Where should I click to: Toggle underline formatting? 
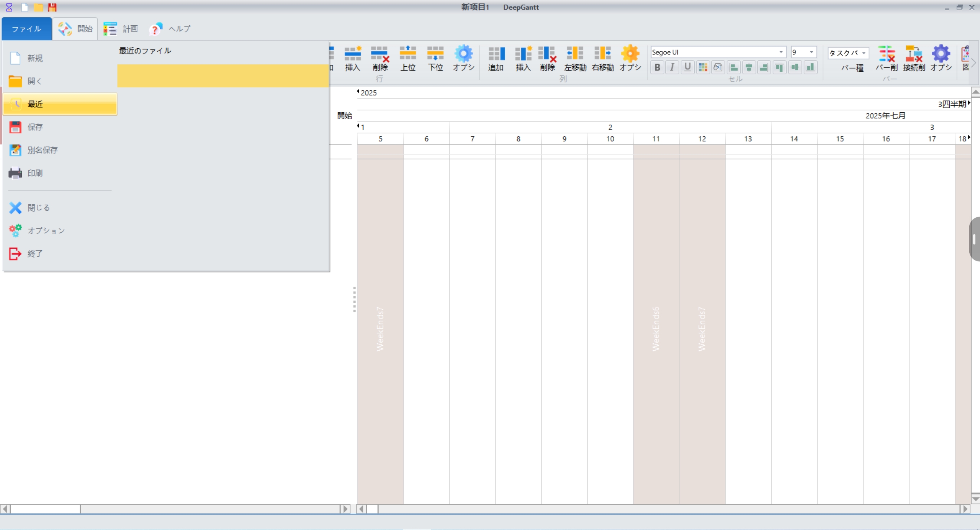[687, 67]
